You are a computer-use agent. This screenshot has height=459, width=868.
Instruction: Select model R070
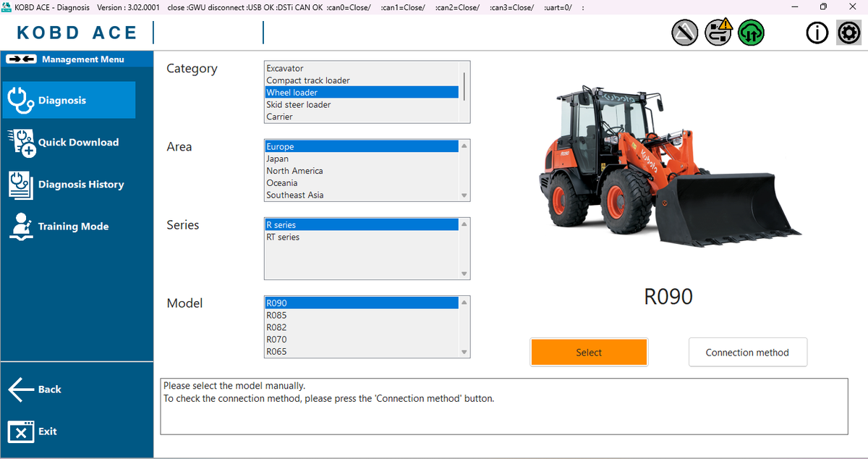pyautogui.click(x=362, y=340)
